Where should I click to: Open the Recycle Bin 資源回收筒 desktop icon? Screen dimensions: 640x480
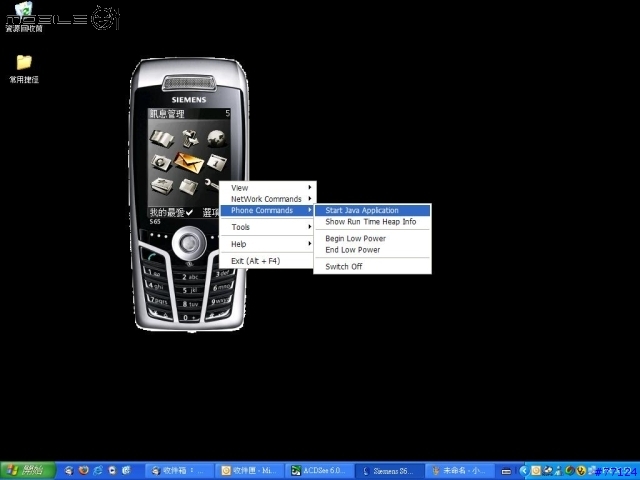24,17
